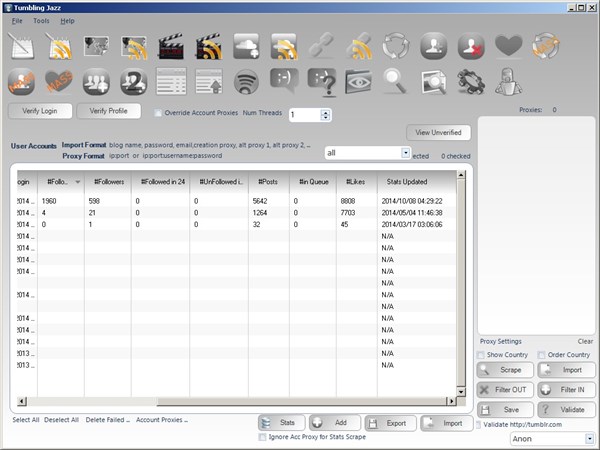Click the circular arrows reblog icon
This screenshot has height=450, width=600.
(x=396, y=46)
